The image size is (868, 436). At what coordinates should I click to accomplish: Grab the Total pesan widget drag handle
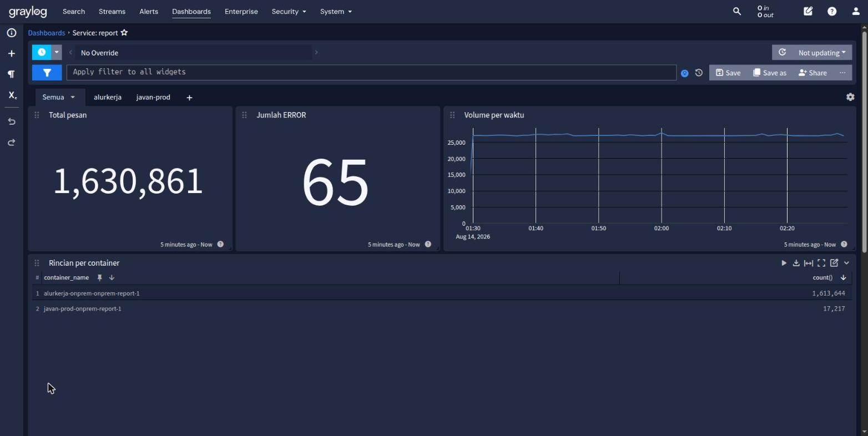click(37, 115)
